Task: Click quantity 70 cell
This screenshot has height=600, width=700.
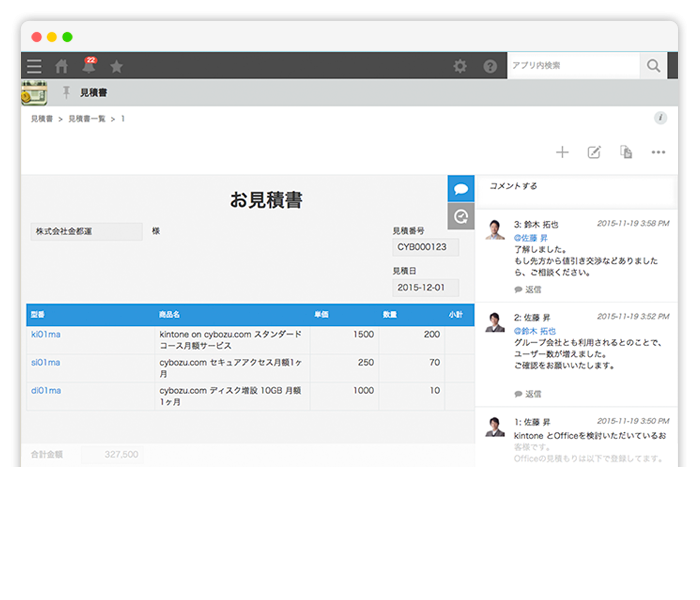Action: click(x=412, y=368)
